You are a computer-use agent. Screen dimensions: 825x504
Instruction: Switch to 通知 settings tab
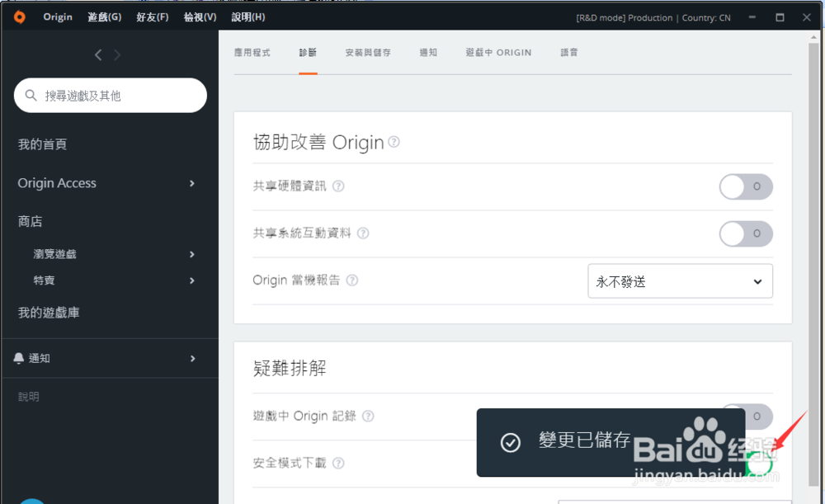tap(428, 53)
